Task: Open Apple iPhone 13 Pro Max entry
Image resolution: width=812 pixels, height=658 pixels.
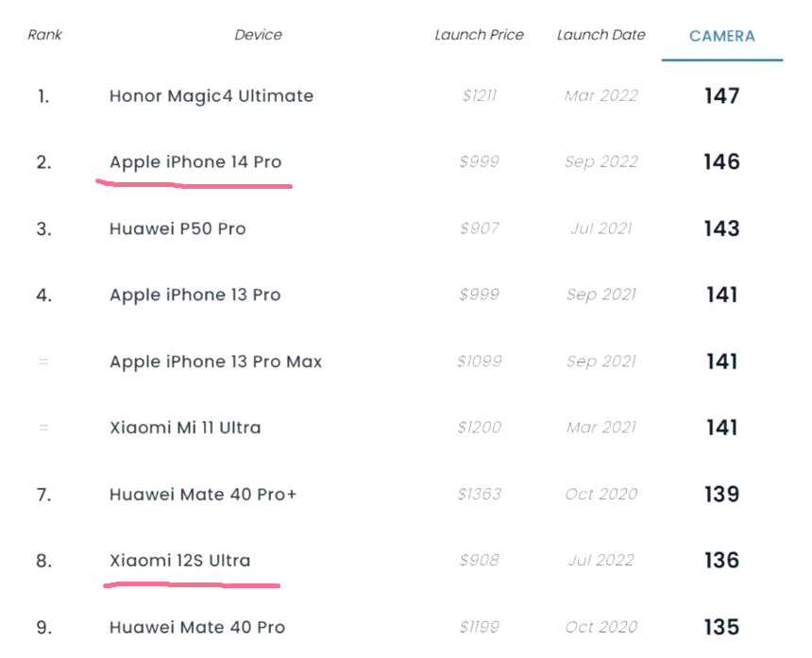Action: coord(215,362)
